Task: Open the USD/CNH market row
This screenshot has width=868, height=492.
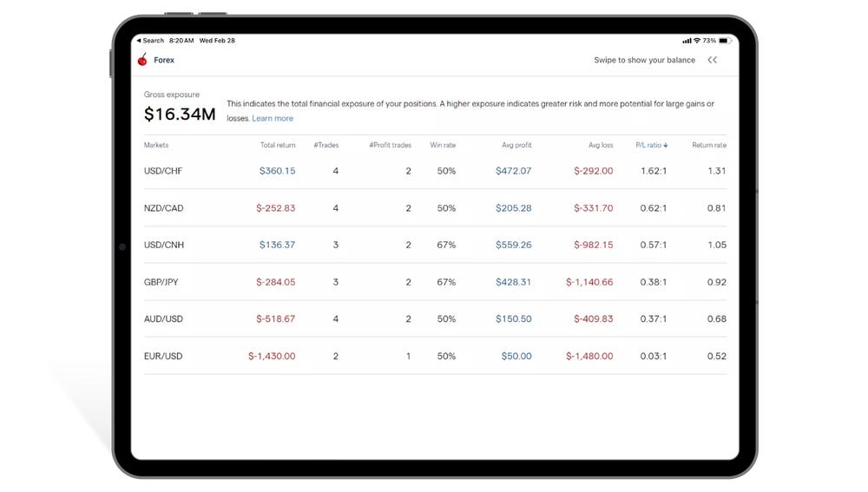Action: pos(435,245)
